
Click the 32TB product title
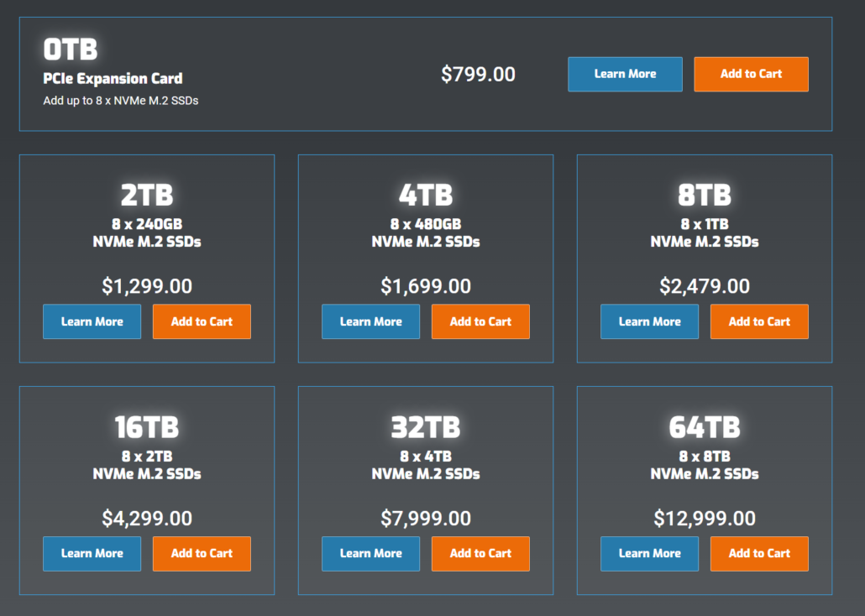coord(425,427)
